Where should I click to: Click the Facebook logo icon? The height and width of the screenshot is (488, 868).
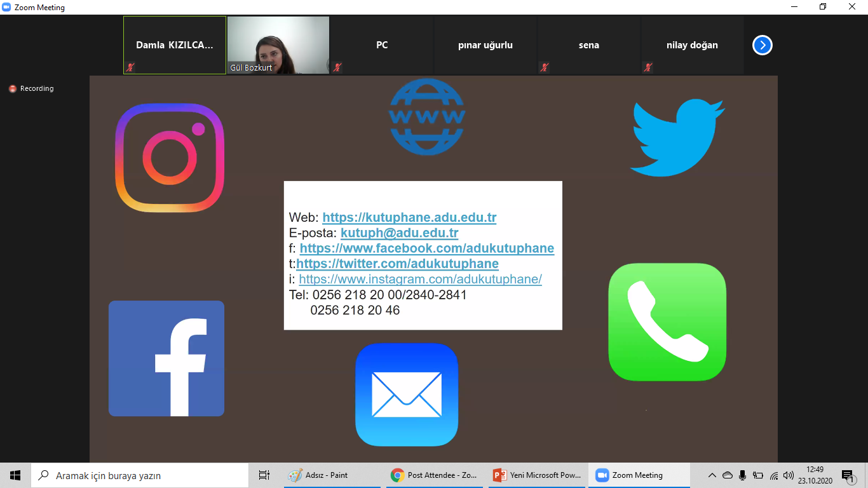[166, 358]
